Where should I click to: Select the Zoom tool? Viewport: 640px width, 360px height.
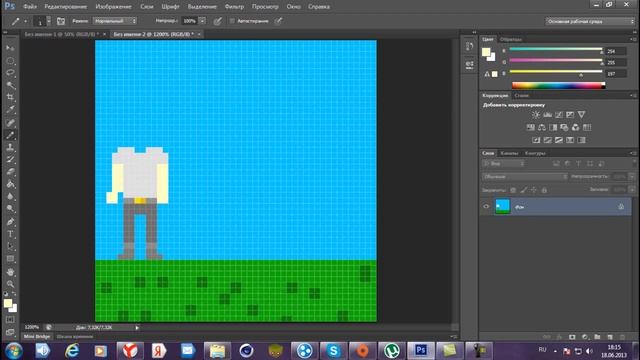coord(10,284)
